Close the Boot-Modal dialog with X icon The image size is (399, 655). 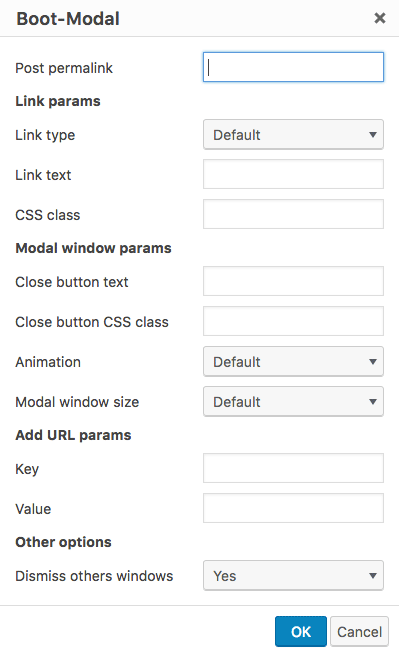point(380,18)
